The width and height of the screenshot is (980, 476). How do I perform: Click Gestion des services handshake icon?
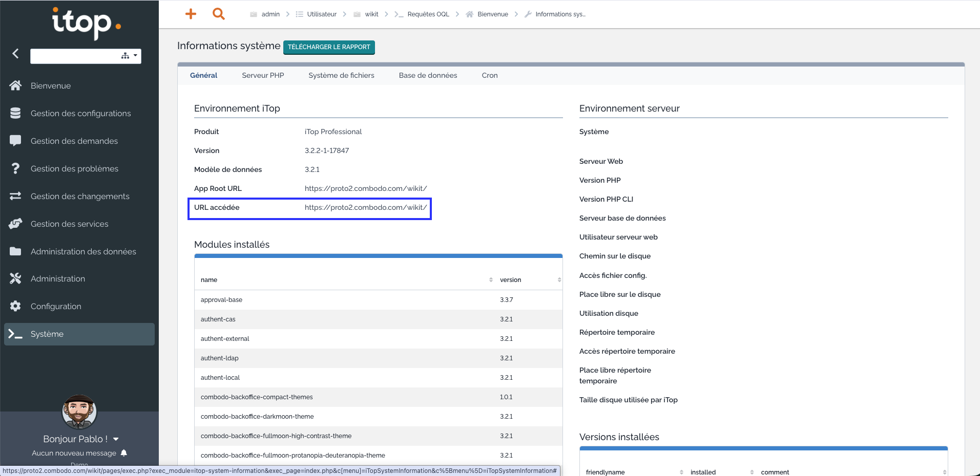[x=15, y=224]
